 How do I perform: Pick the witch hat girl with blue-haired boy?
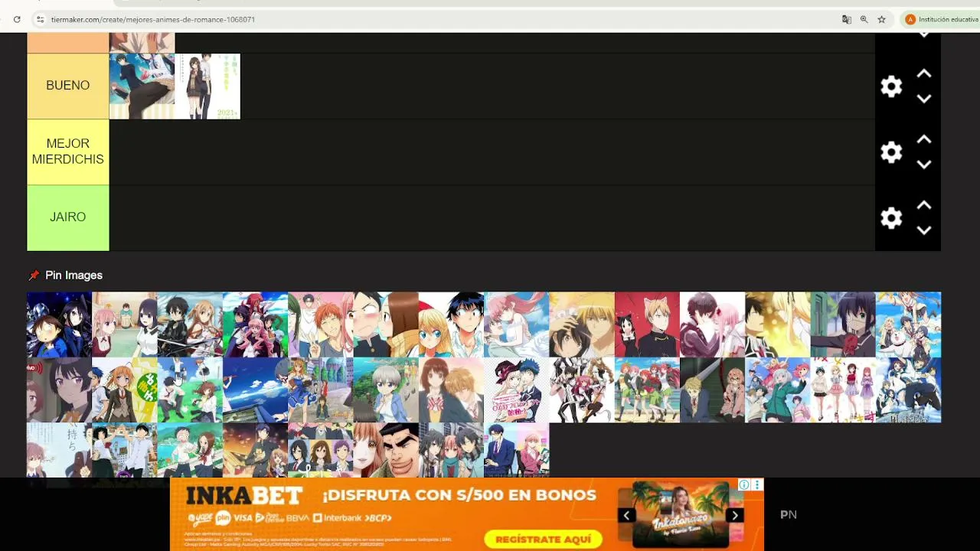click(517, 390)
